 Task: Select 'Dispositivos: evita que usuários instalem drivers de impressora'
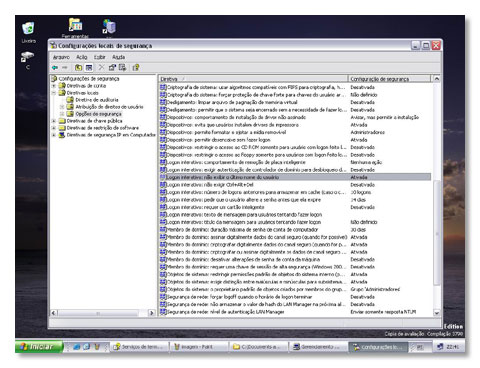click(x=295, y=125)
